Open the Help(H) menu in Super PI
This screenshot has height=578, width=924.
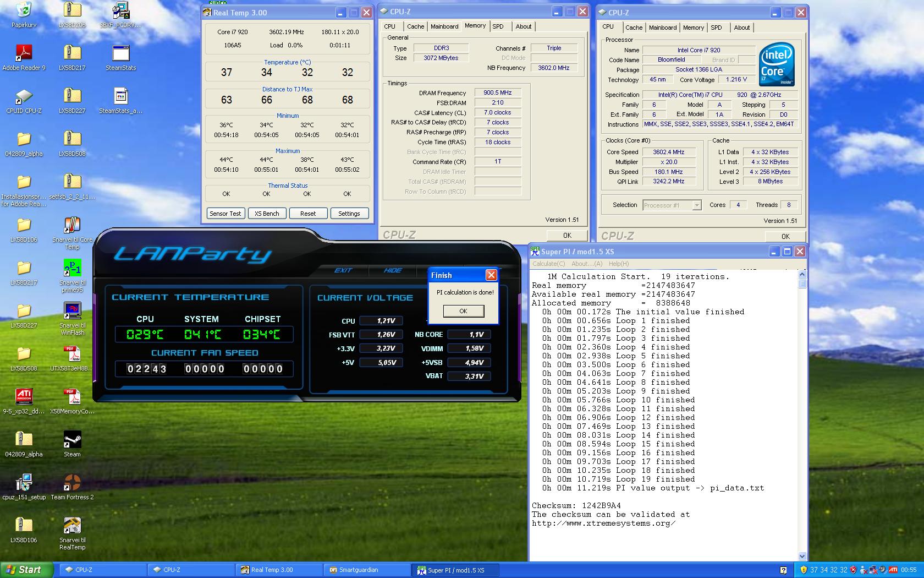point(619,264)
